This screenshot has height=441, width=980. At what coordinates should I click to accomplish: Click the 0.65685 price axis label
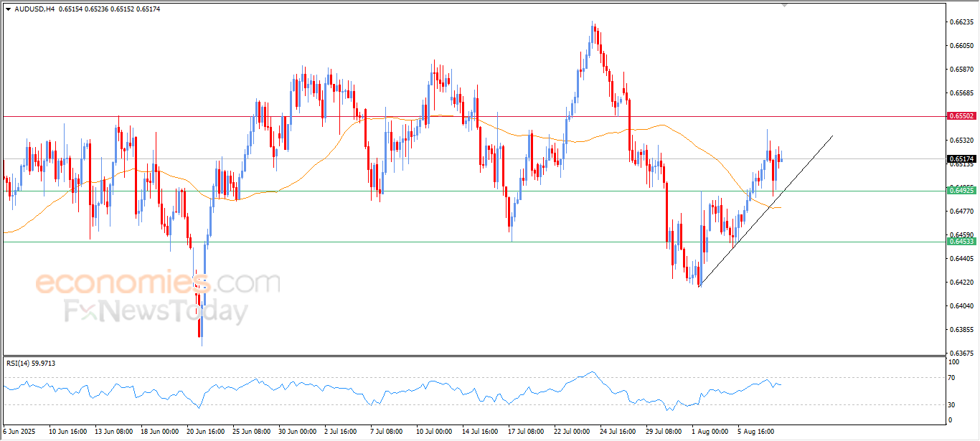[961, 93]
